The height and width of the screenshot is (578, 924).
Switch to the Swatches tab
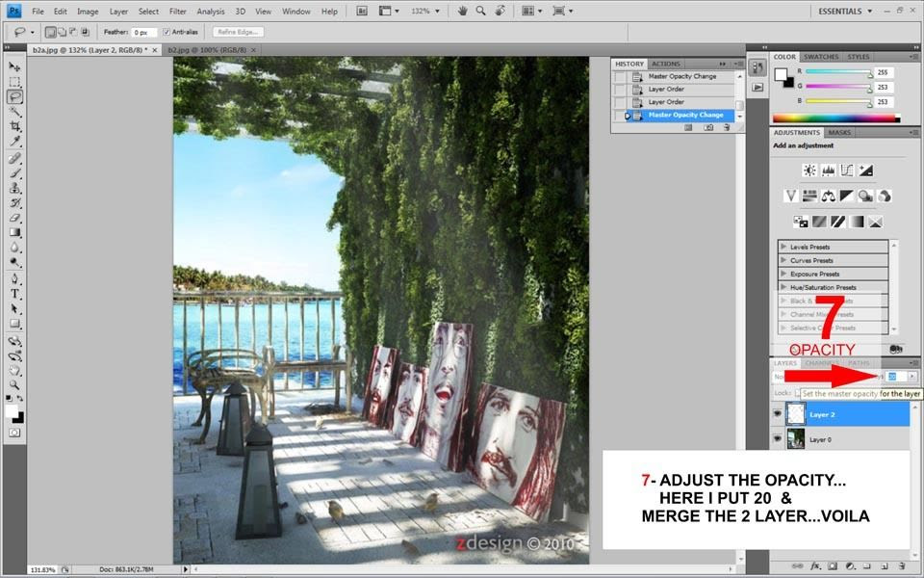point(821,57)
